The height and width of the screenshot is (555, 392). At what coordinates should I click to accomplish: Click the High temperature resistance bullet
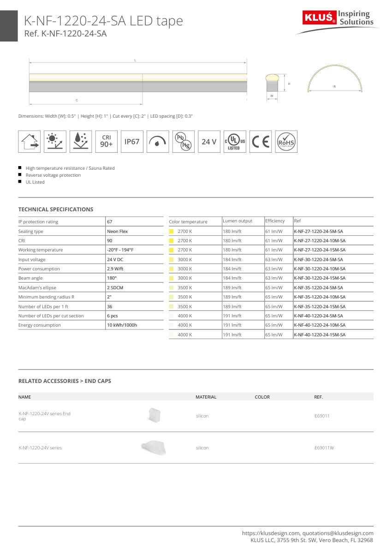point(70,168)
